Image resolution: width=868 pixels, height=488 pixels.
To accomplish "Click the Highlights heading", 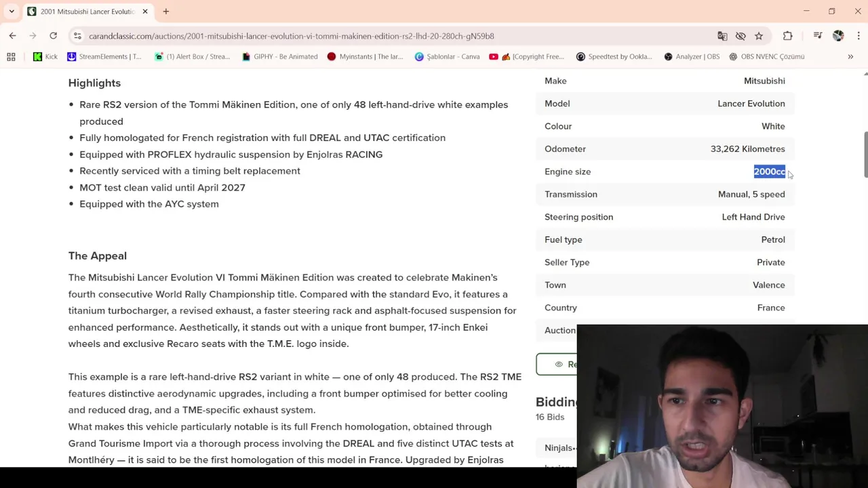I will pyautogui.click(x=94, y=83).
